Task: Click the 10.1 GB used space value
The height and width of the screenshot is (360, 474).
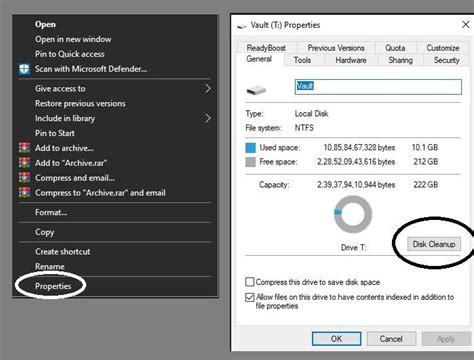Action: (x=425, y=147)
